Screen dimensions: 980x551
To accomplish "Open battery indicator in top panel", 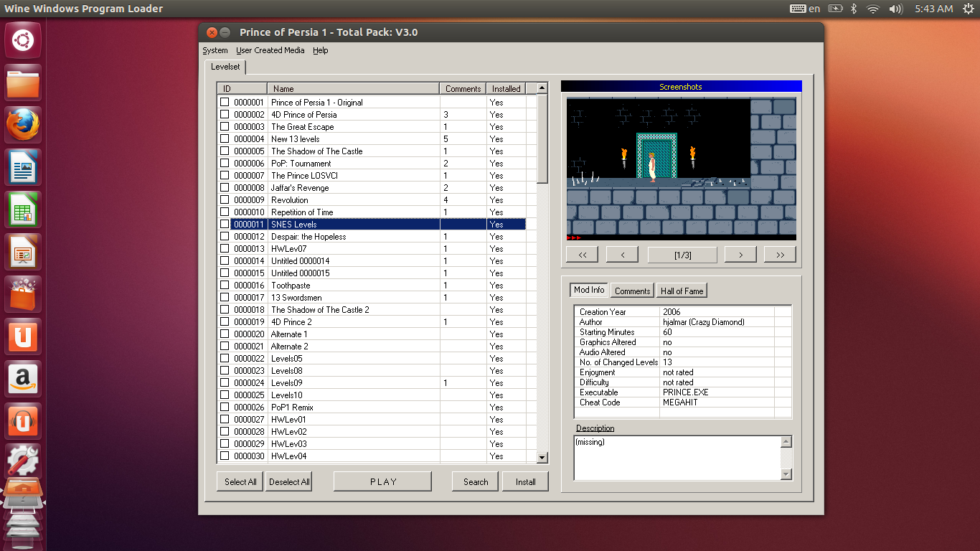I will tap(835, 9).
